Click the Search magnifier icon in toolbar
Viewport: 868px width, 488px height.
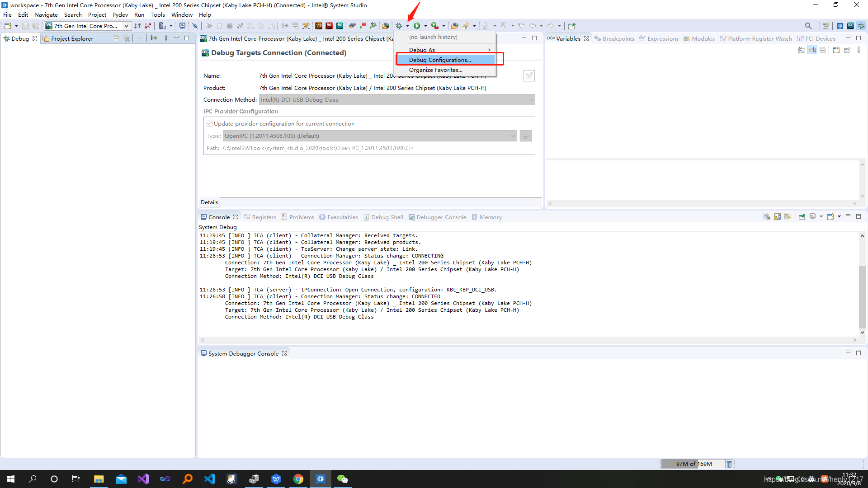(x=808, y=26)
